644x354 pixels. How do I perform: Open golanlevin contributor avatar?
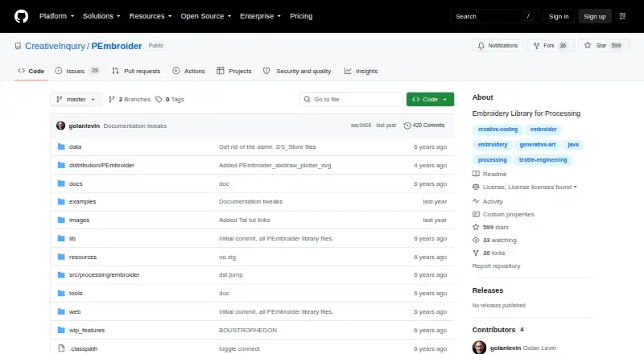(x=479, y=348)
